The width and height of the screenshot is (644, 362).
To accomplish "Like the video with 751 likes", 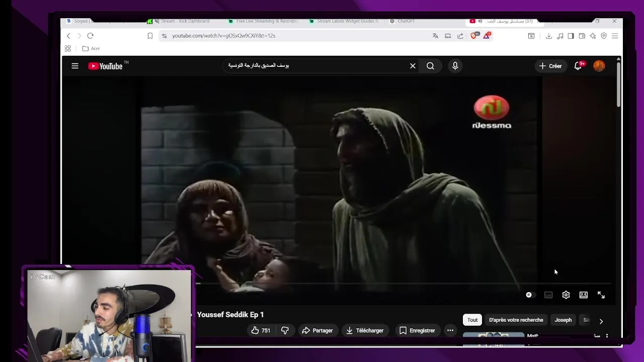I will point(261,330).
